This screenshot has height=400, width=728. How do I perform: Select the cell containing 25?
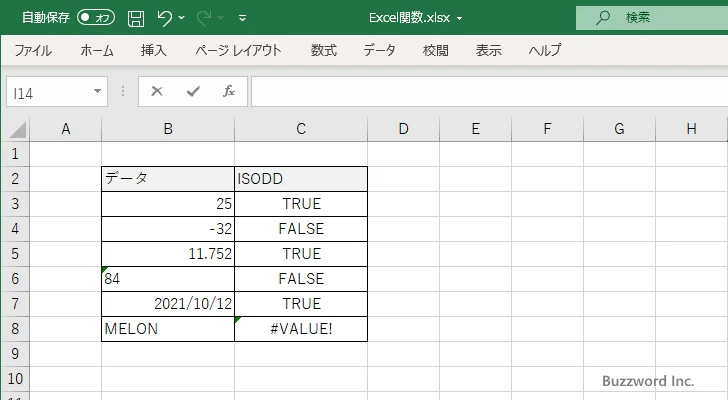[x=168, y=204]
